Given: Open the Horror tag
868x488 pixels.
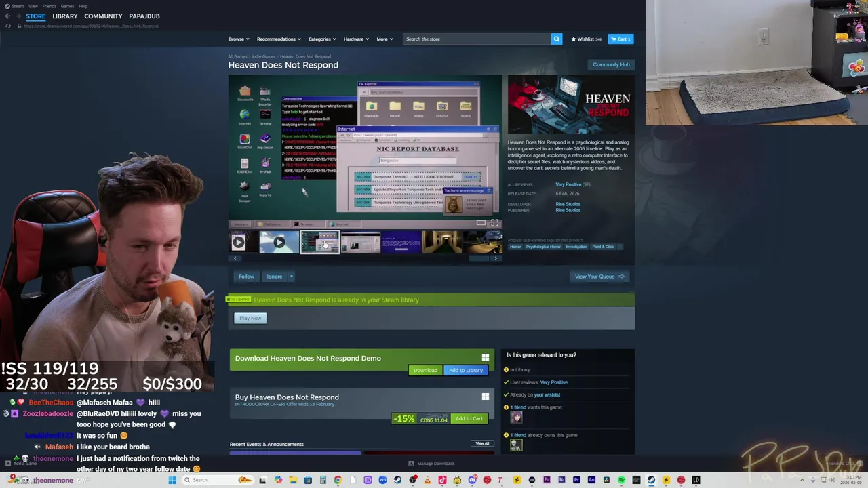Looking at the screenshot, I should (515, 247).
